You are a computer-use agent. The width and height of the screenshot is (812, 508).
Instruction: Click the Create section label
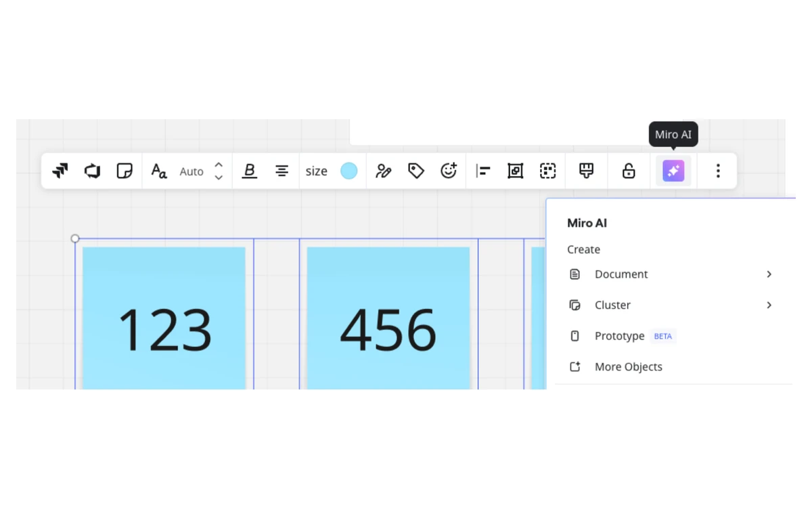tap(584, 249)
